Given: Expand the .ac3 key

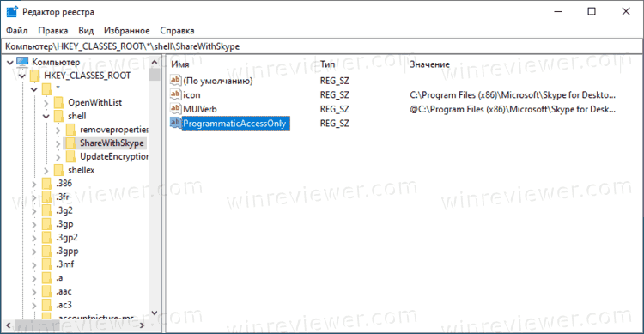Looking at the screenshot, I should 34,306.
